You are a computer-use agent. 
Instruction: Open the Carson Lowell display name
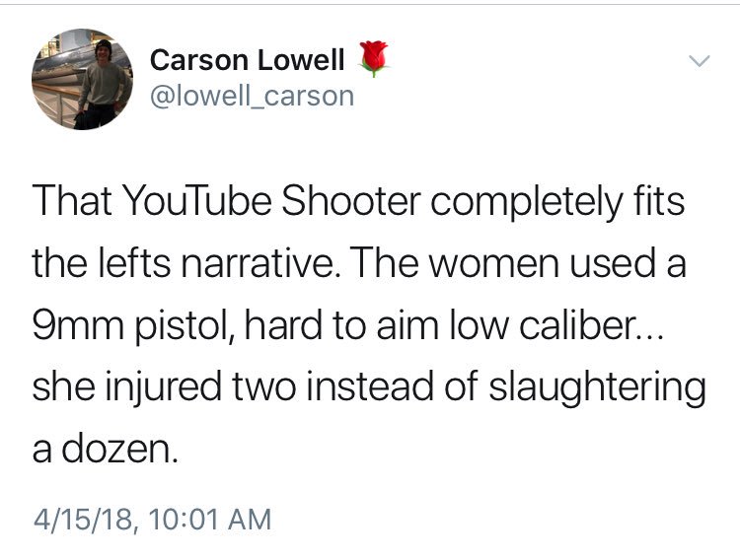click(x=248, y=60)
